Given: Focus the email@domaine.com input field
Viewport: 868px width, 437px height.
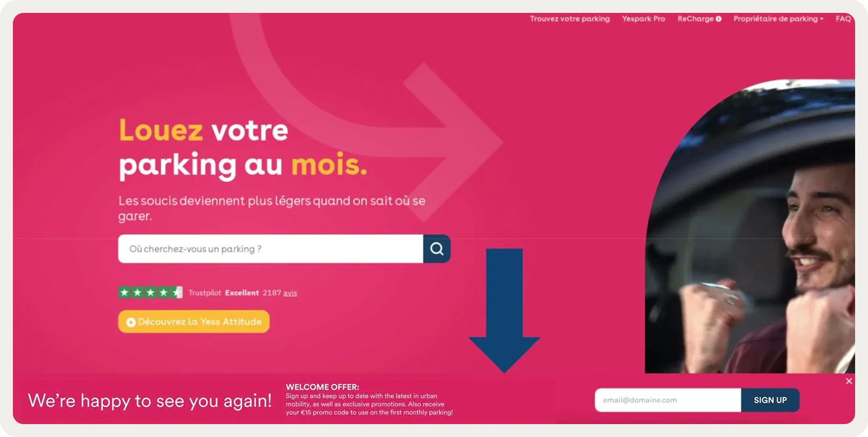Looking at the screenshot, I should pyautogui.click(x=668, y=400).
